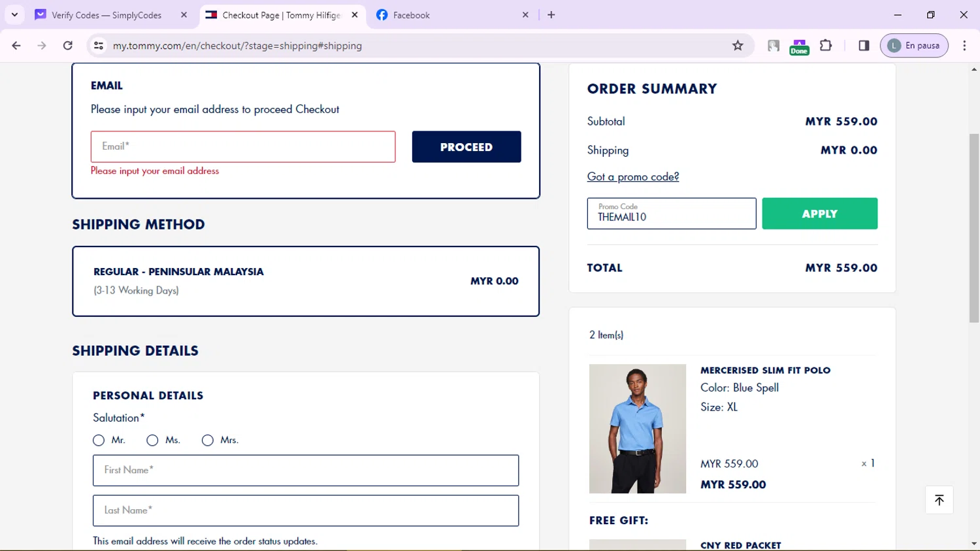Click the CNY RED PACKET gift title
980x551 pixels.
click(x=741, y=545)
